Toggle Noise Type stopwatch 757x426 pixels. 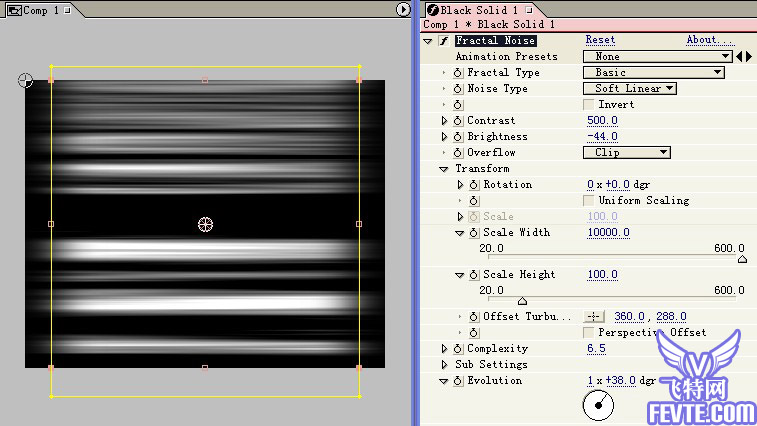pos(458,88)
